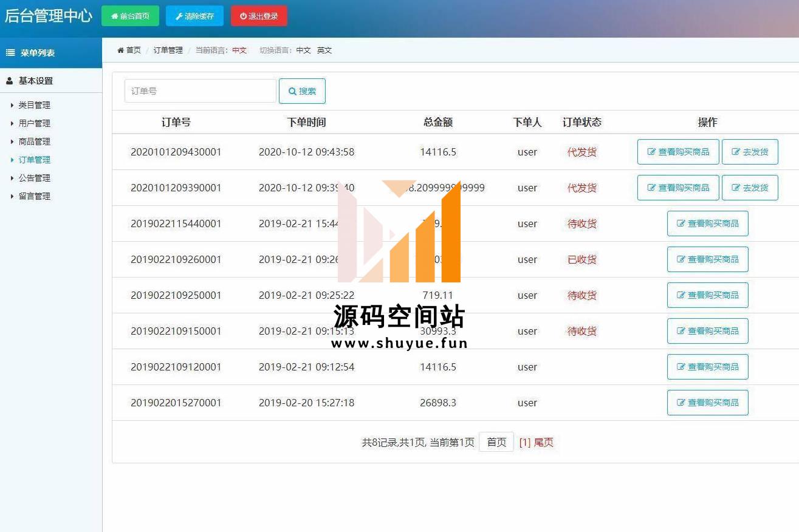Switch language to 英文
799x532 pixels.
click(x=324, y=50)
